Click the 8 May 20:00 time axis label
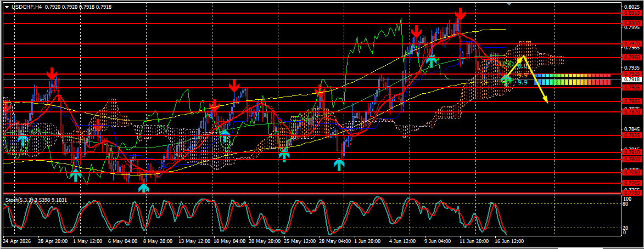 (x=156, y=241)
